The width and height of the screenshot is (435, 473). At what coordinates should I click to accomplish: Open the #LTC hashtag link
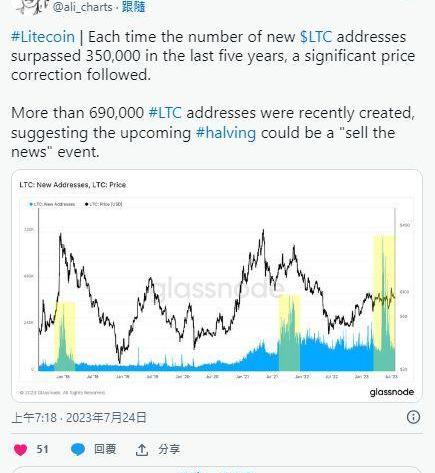pyautogui.click(x=165, y=113)
